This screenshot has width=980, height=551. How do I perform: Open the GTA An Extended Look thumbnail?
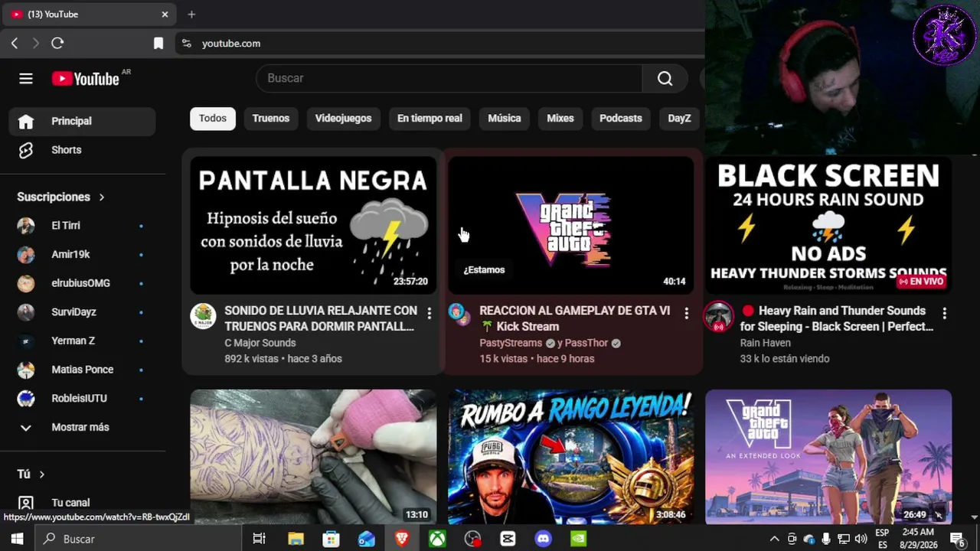point(828,457)
